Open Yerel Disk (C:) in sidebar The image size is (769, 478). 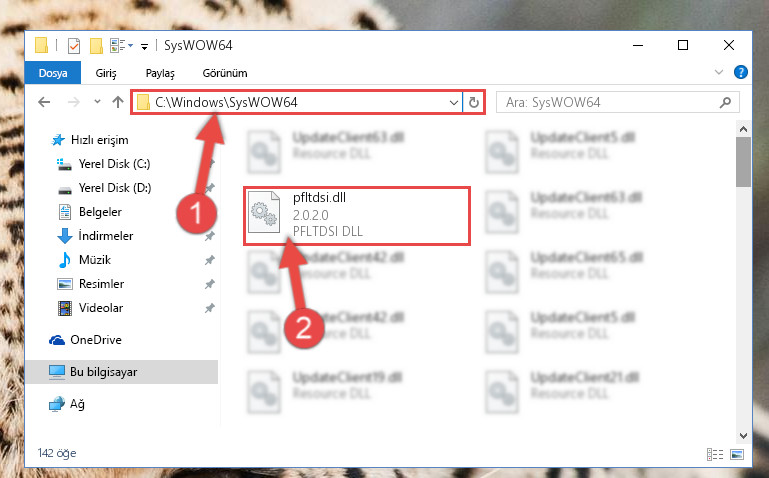pos(114,164)
